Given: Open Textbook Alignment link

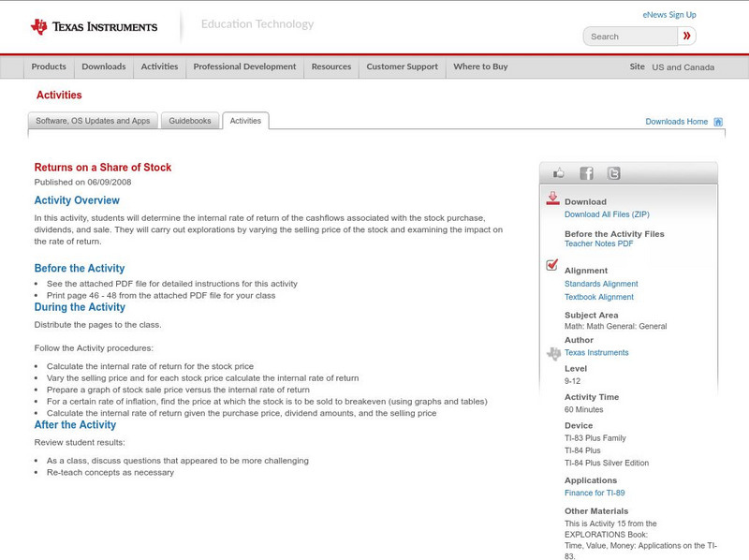Looking at the screenshot, I should (x=599, y=297).
